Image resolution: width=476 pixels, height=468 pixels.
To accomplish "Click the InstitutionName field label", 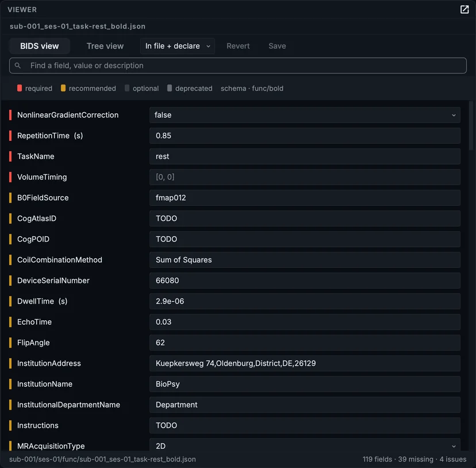I will tap(45, 383).
